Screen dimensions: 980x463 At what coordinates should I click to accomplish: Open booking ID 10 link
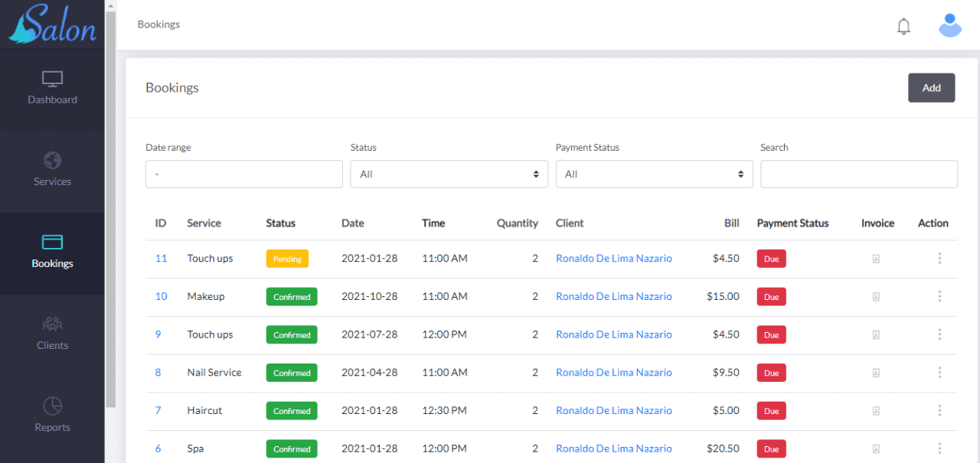click(161, 297)
